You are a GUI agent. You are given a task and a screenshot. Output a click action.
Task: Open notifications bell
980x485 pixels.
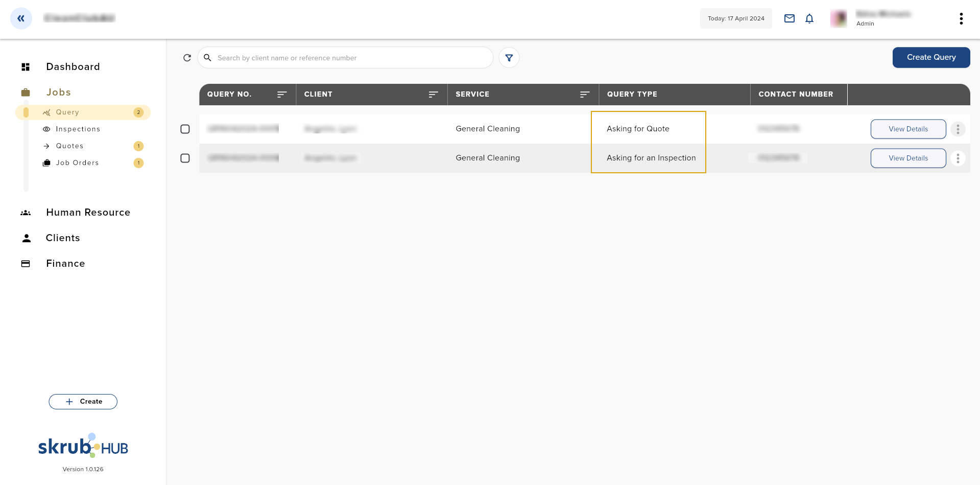(x=809, y=18)
